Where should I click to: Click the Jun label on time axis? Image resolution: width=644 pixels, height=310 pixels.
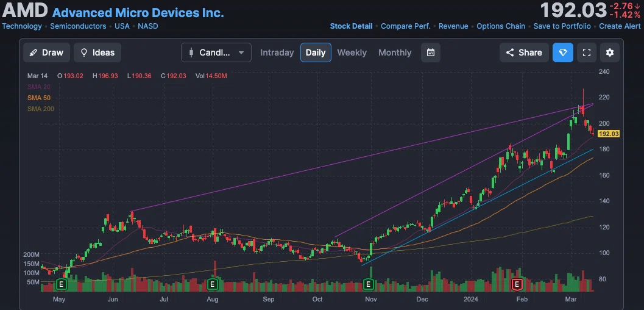tap(113, 299)
